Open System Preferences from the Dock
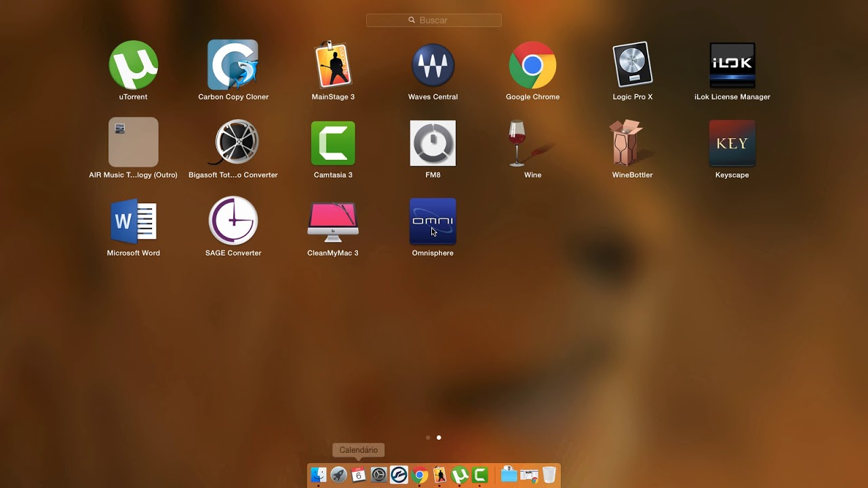This screenshot has width=868, height=488. point(378,474)
